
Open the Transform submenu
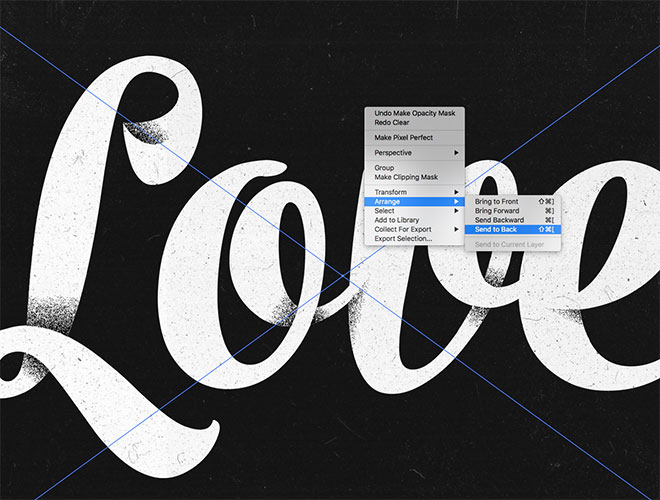point(414,192)
